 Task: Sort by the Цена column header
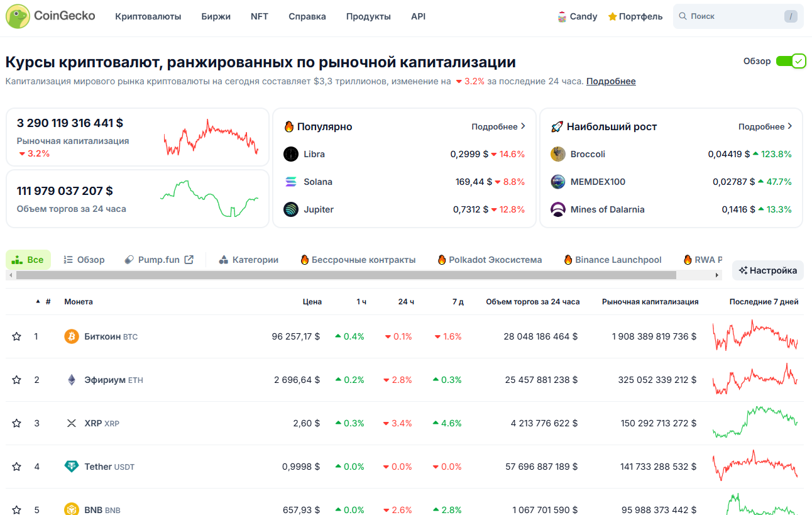312,302
